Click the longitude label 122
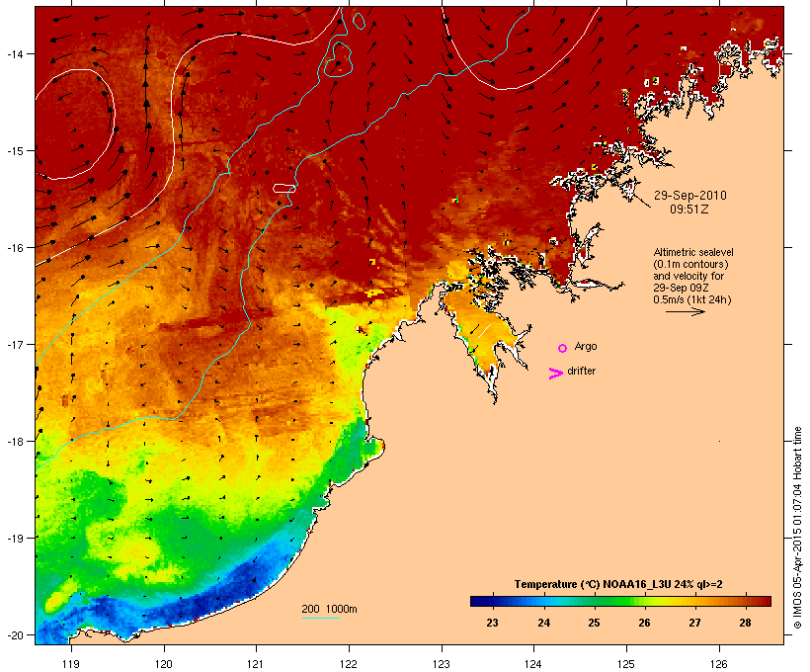Viewport: 810px width, 672px height. (349, 664)
